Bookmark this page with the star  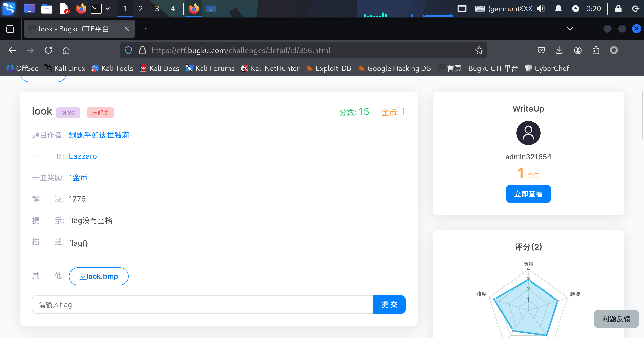(479, 50)
